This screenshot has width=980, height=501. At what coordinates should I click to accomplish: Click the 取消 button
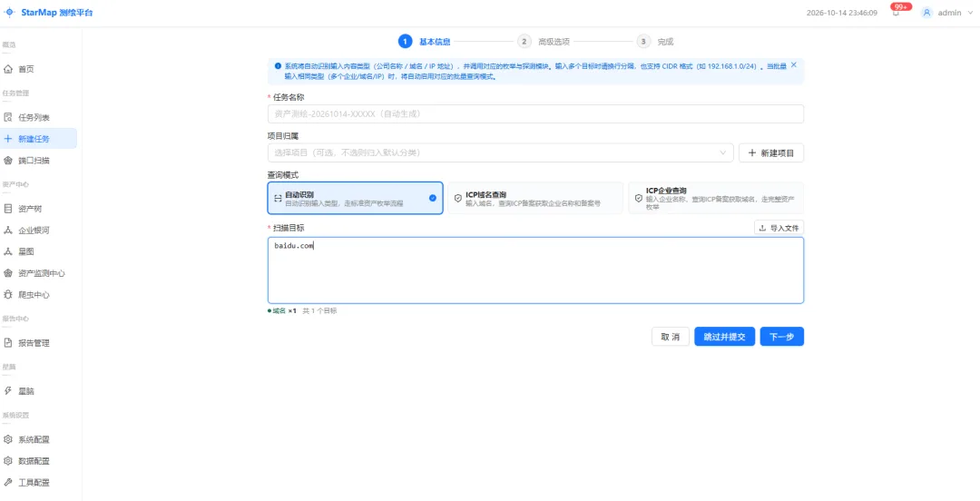coord(670,337)
